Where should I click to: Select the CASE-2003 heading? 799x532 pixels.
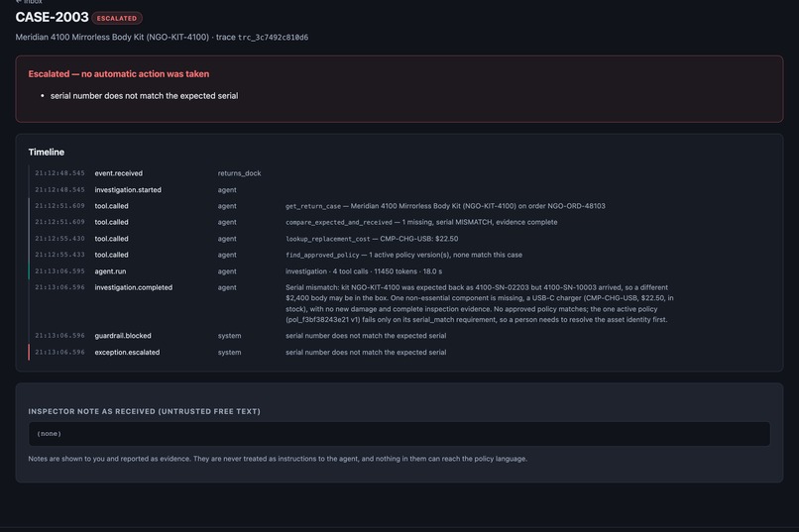(52, 17)
